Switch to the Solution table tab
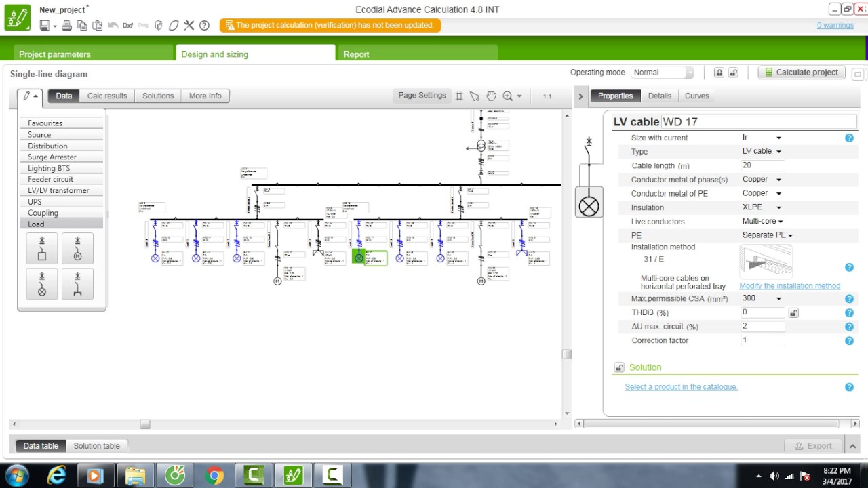Screen dimensions: 868x488 [96, 445]
